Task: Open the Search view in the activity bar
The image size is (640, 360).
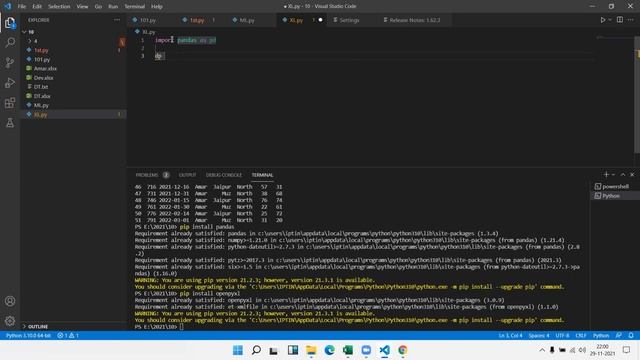Action: coord(10,42)
